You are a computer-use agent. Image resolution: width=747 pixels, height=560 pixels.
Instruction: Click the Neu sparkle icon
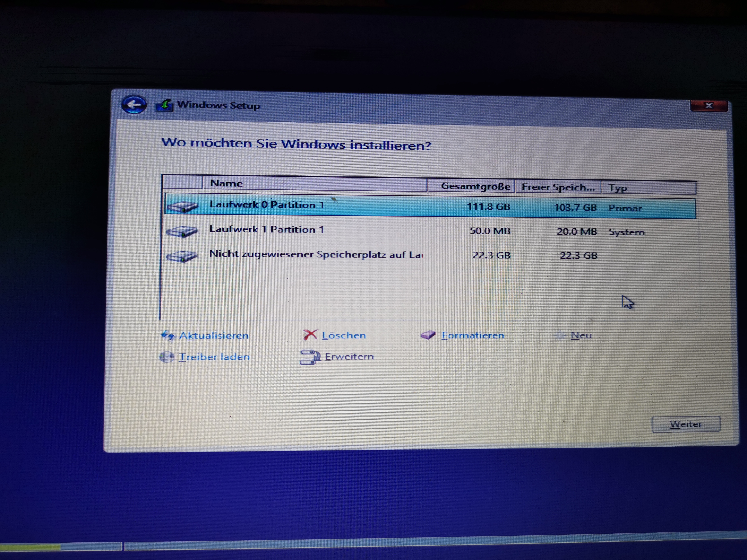coord(560,335)
